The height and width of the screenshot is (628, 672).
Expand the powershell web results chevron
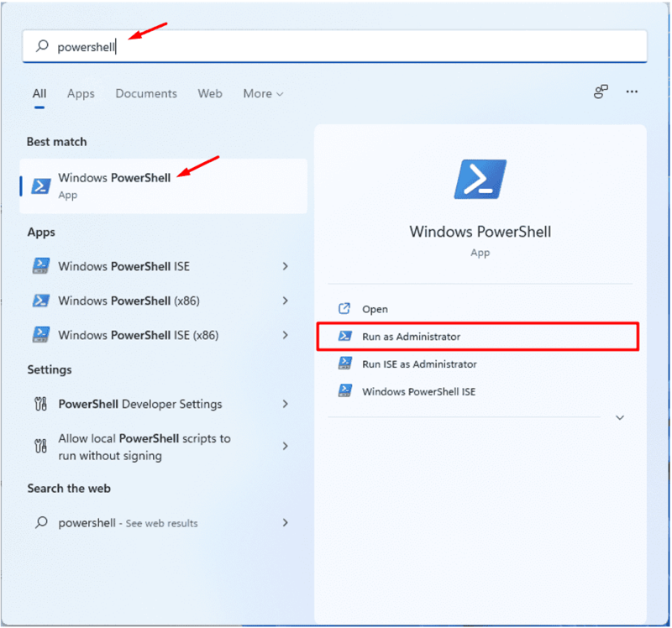point(286,522)
